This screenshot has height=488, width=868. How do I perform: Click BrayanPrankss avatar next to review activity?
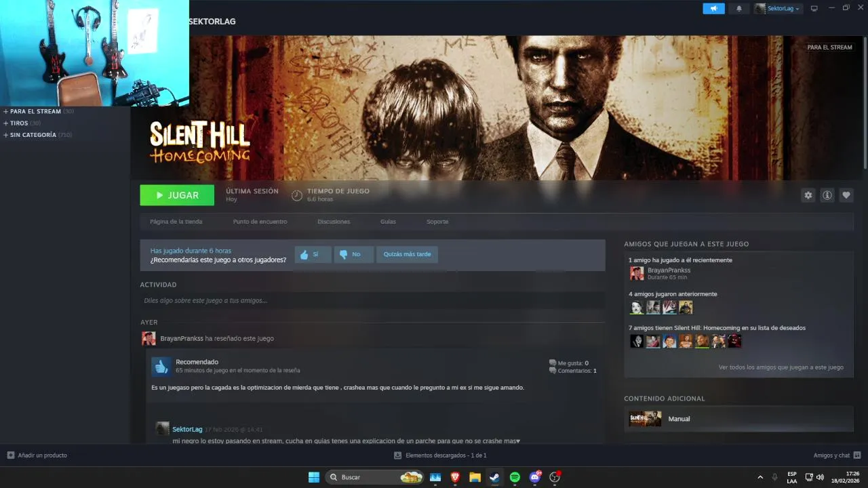[149, 338]
